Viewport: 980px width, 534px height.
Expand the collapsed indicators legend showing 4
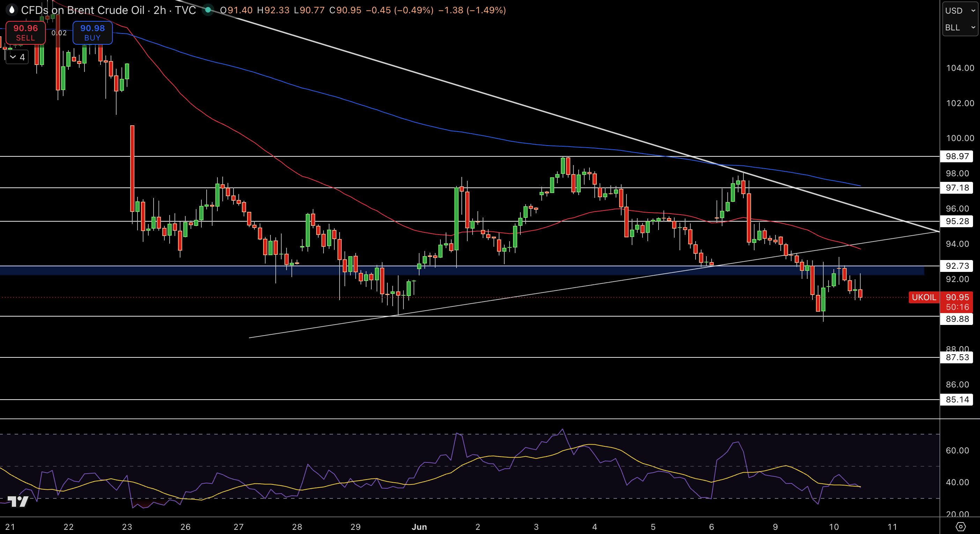pos(17,57)
